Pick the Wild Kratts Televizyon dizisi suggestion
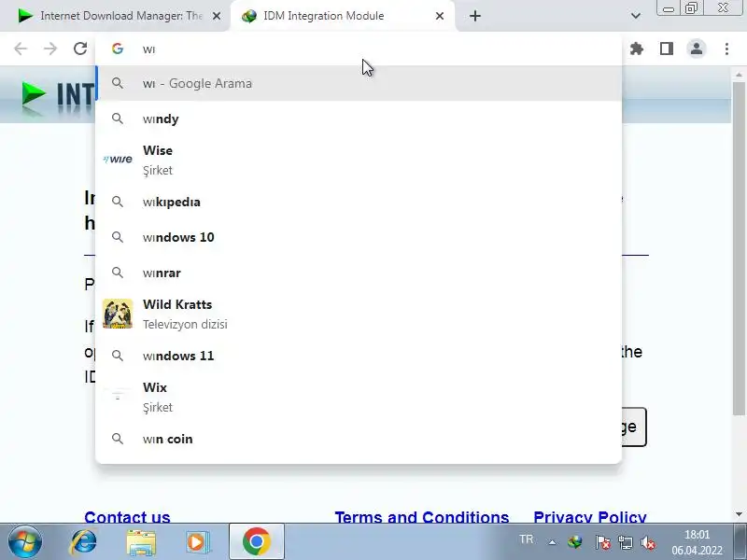The image size is (747, 560). tap(359, 315)
